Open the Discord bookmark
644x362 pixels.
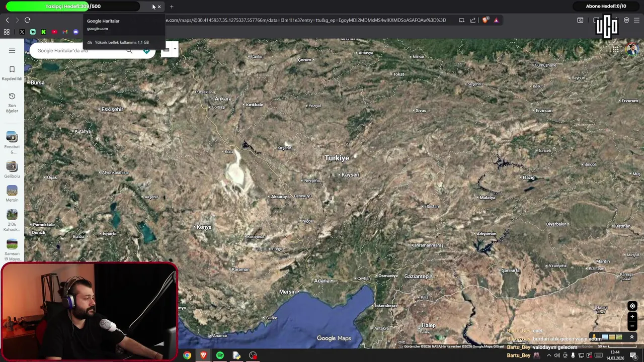click(76, 32)
